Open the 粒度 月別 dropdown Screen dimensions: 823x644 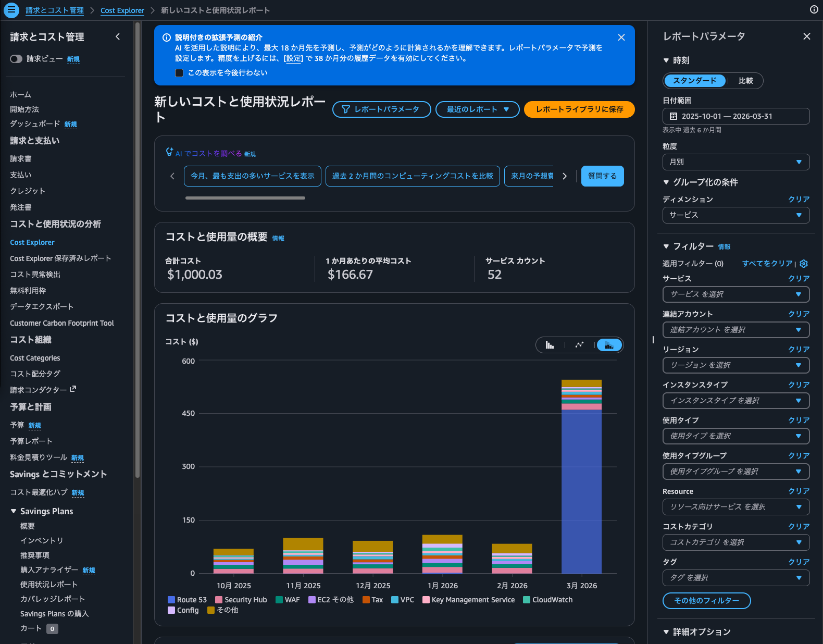pos(736,162)
